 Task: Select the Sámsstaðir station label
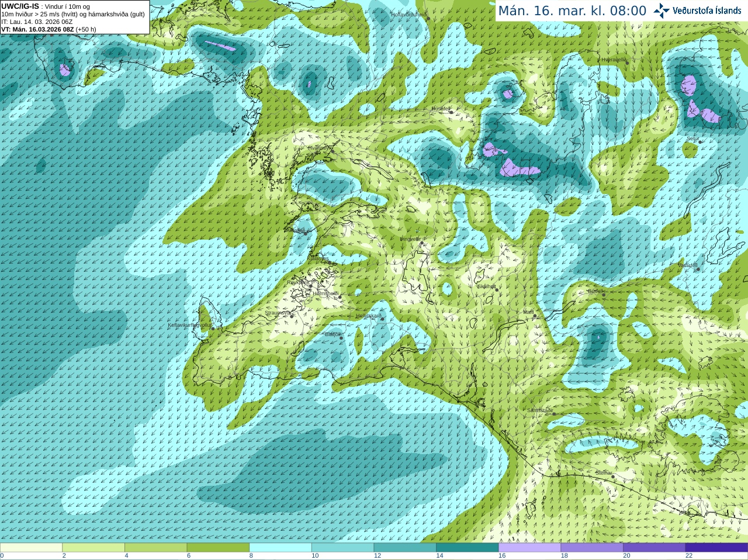click(539, 410)
